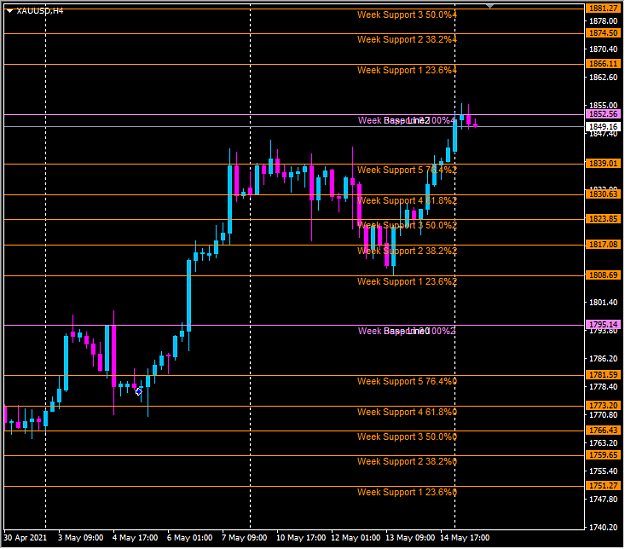Click the '7 May 09:00' time axis label
This screenshot has width=625, height=549.
pyautogui.click(x=244, y=538)
